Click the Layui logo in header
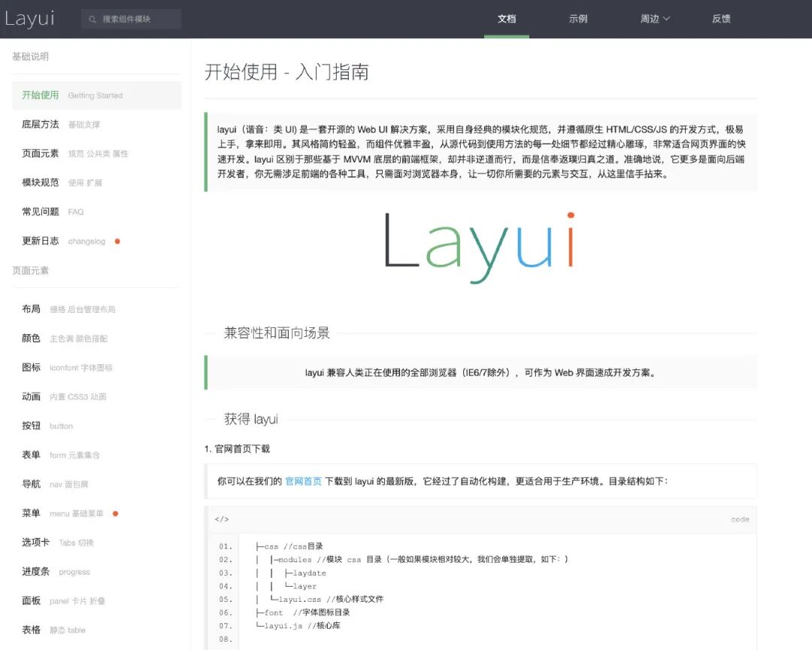This screenshot has width=812, height=650. 29,19
